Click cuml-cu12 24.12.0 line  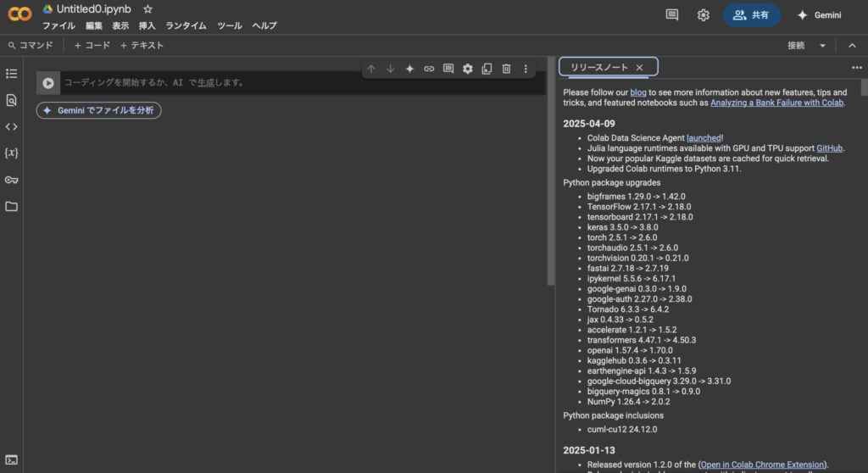(622, 429)
